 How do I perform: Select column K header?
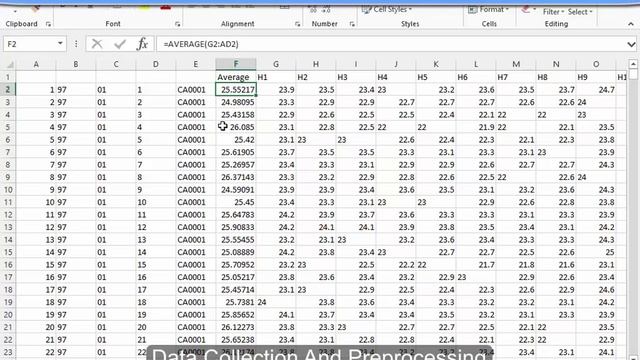point(436,64)
